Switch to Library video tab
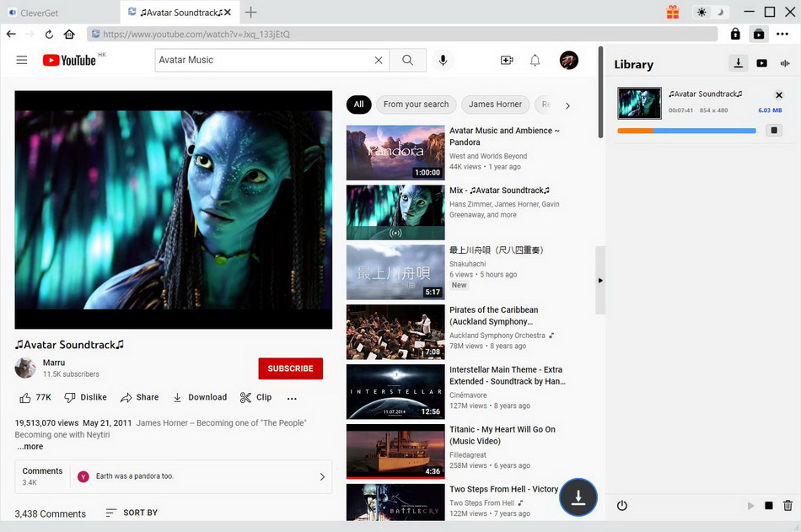 point(761,63)
